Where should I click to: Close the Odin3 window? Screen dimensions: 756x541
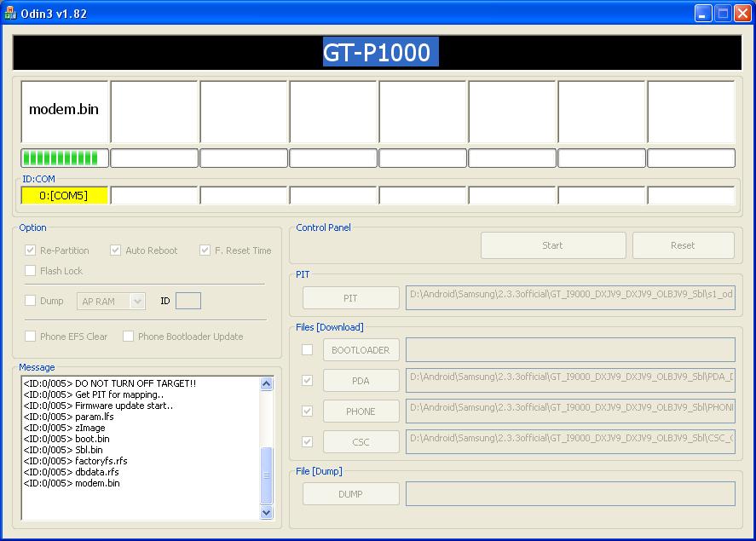click(742, 14)
